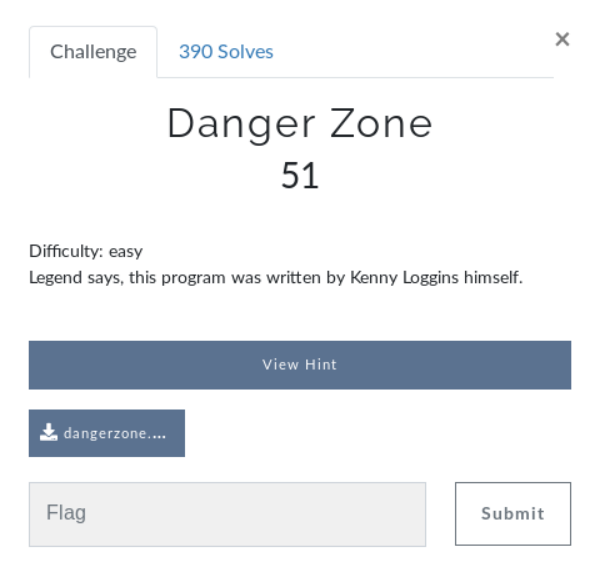Focus the Flag input field
Screen dimensions: 591x579
[x=227, y=514]
